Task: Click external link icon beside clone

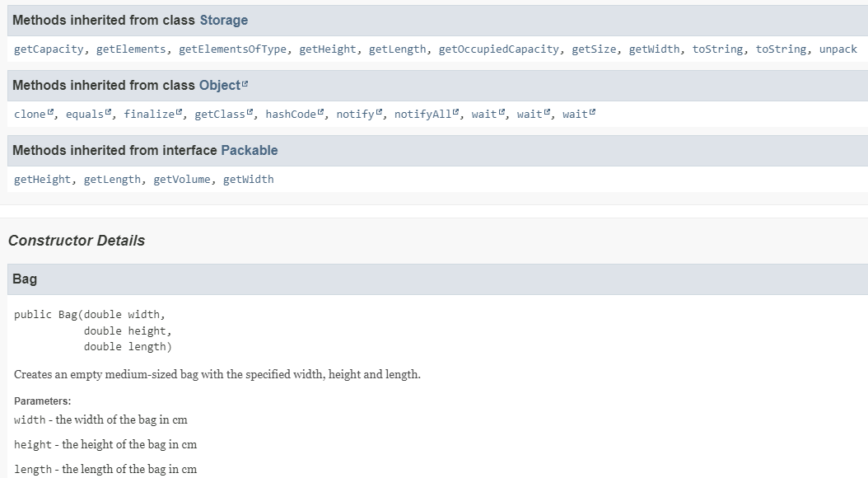Action: 50,113
